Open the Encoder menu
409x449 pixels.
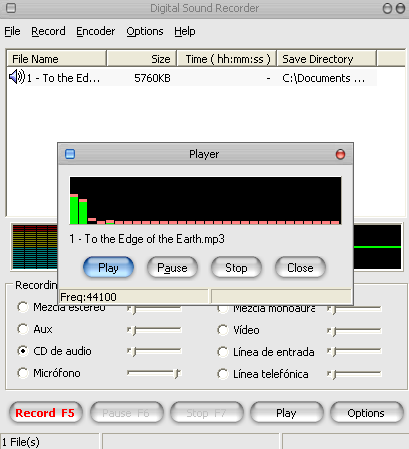[96, 31]
